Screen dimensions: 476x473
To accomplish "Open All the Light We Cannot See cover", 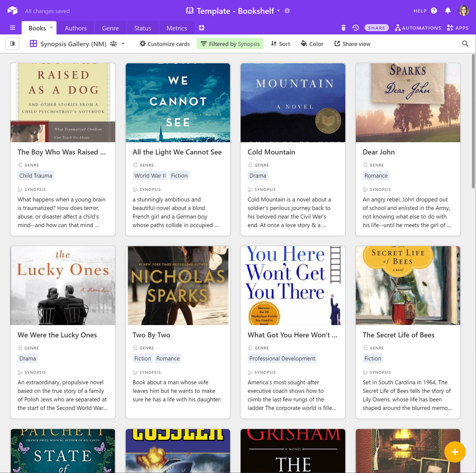I will 178,103.
